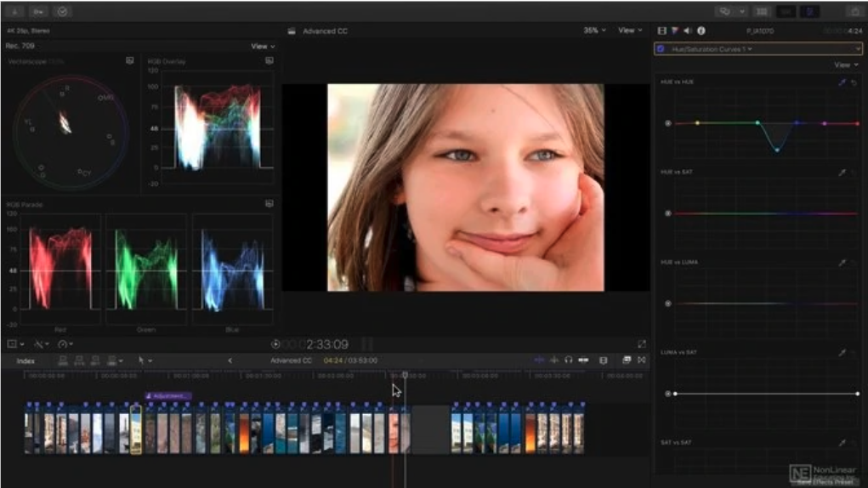The image size is (868, 488).
Task: Open enhancements magic wand dropdown
Action: [x=41, y=344]
